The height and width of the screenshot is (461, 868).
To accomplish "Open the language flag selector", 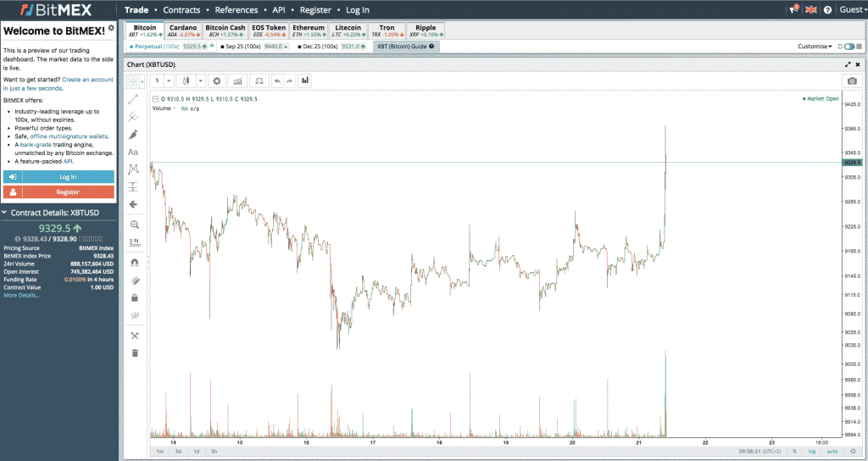I will click(811, 9).
